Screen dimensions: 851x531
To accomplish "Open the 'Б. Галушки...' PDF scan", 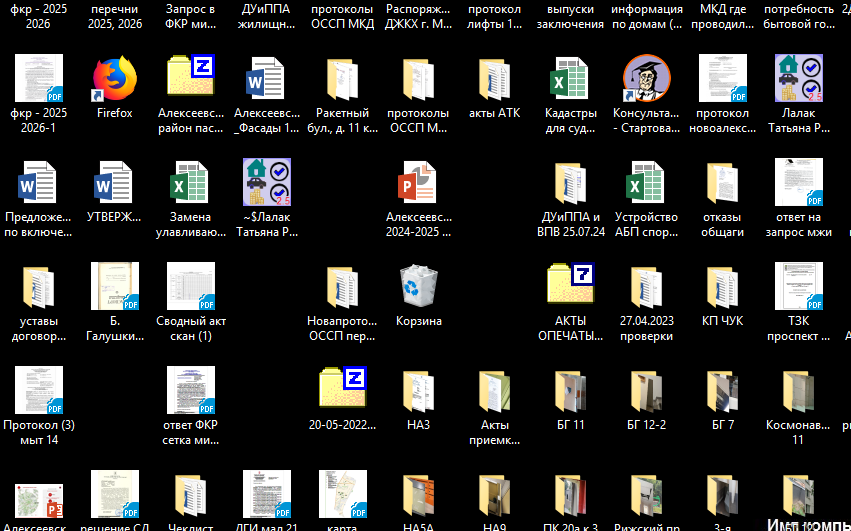I will point(115,287).
